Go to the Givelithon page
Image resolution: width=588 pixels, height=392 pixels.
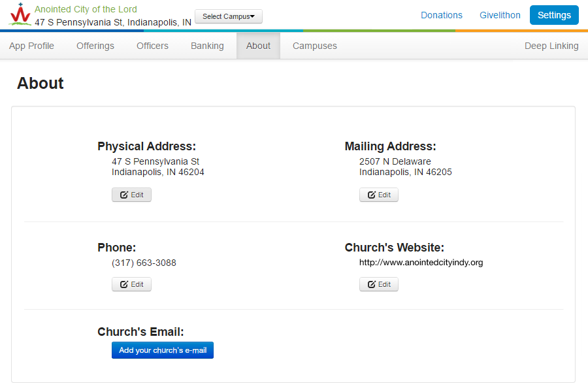500,15
